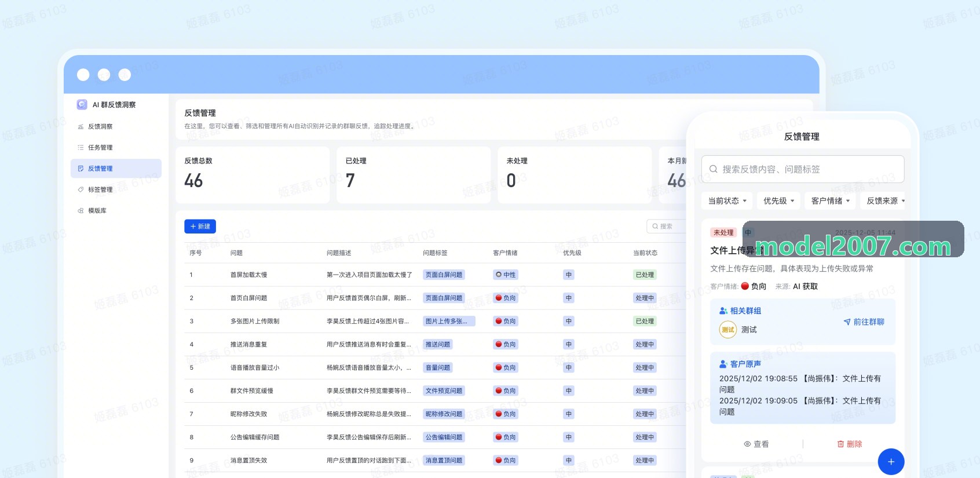Viewport: 980px width, 478px height.
Task: Focus the 搜索反馈内容、问题标签 input
Action: tap(802, 169)
